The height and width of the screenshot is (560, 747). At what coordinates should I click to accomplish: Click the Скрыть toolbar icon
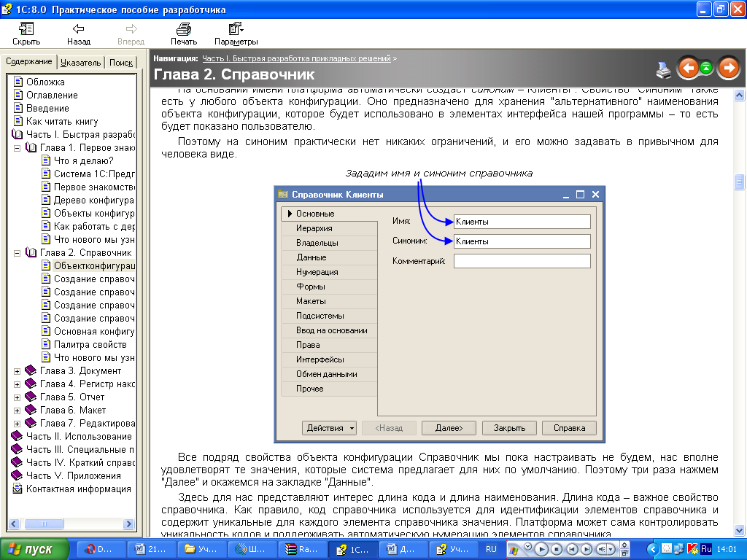click(x=26, y=34)
